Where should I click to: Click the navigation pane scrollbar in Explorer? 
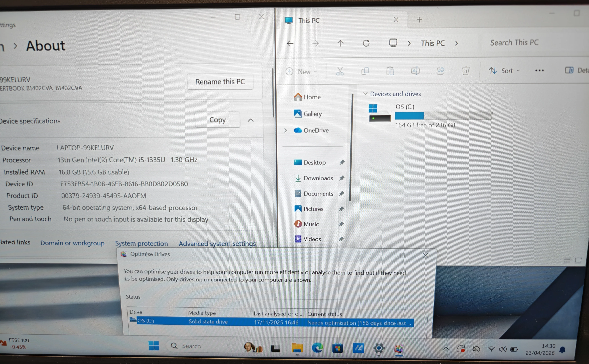click(x=351, y=147)
